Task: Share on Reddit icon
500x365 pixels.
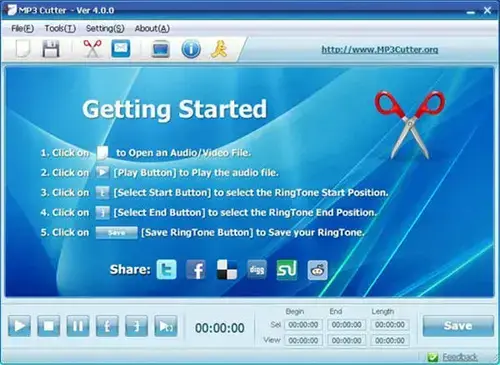Action: coord(317,270)
